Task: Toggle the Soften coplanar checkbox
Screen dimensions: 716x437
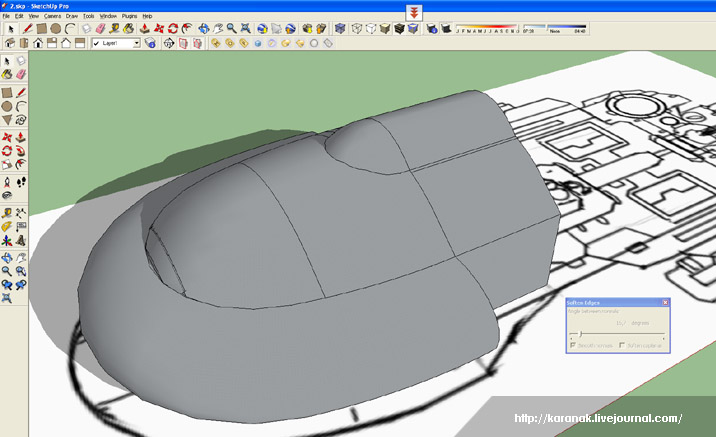Action: [x=621, y=346]
